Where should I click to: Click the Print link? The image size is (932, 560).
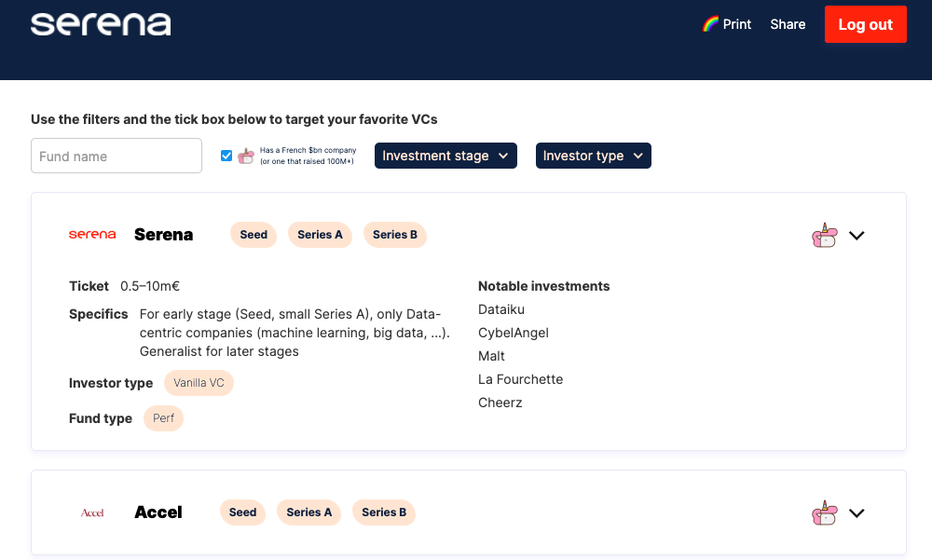tap(737, 24)
